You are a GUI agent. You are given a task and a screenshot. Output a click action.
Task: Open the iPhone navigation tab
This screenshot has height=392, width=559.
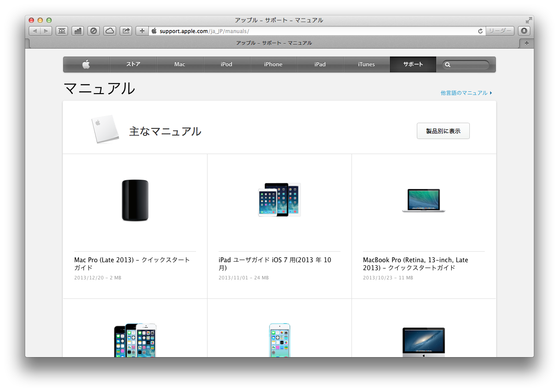[273, 64]
